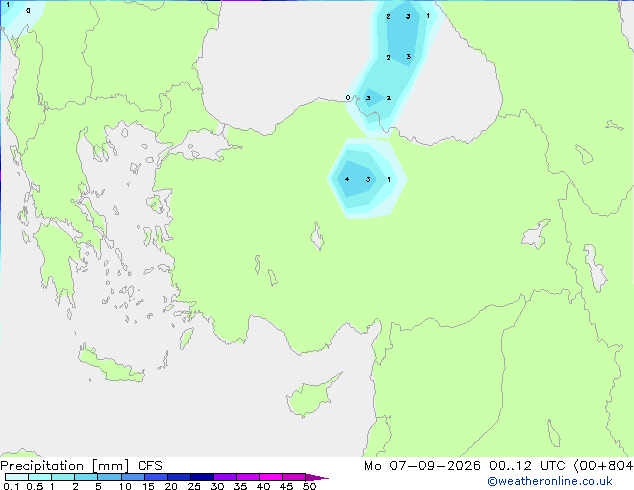
Task: Pick the legend swatch between 15 and 20
Action: click(x=156, y=477)
